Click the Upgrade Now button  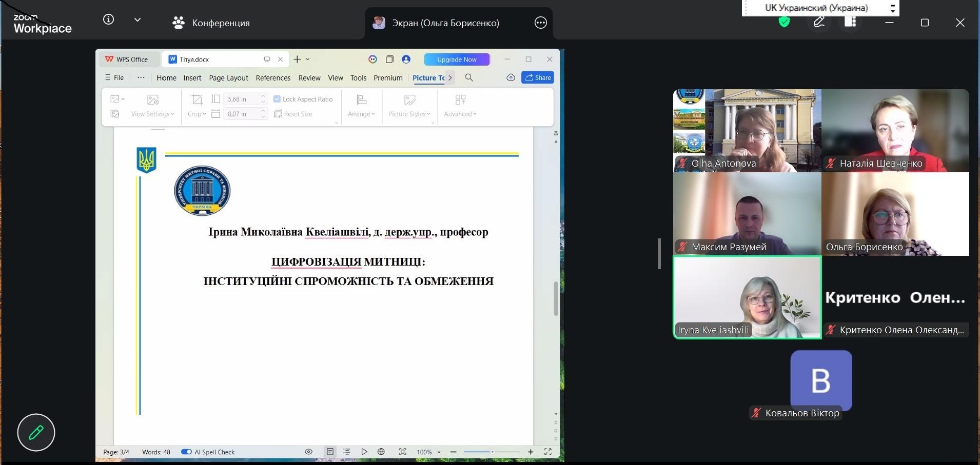[x=457, y=59]
